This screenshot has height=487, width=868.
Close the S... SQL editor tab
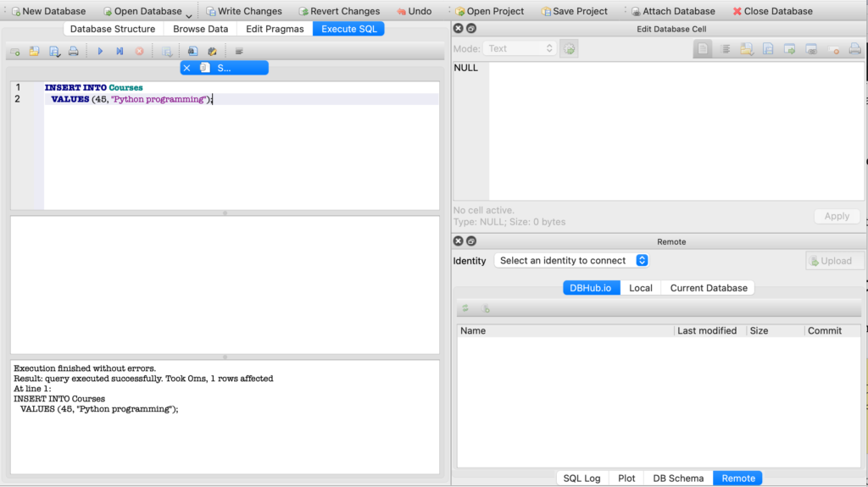[186, 68]
